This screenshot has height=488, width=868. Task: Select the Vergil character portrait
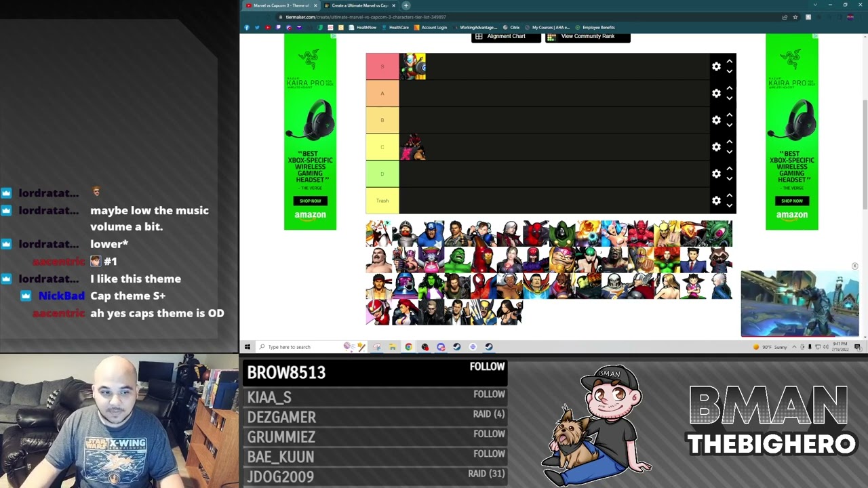click(x=719, y=285)
